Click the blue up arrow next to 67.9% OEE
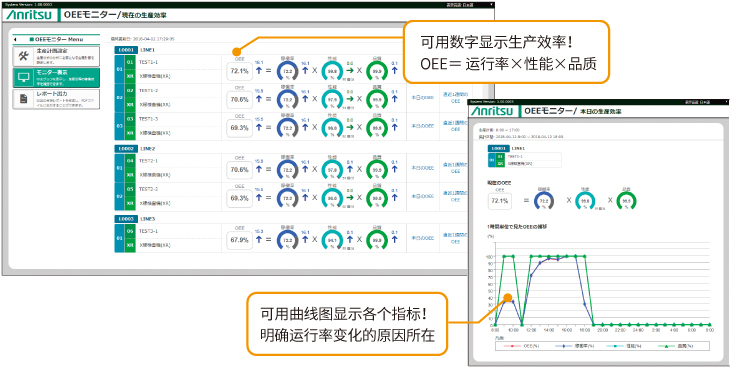 pos(259,240)
